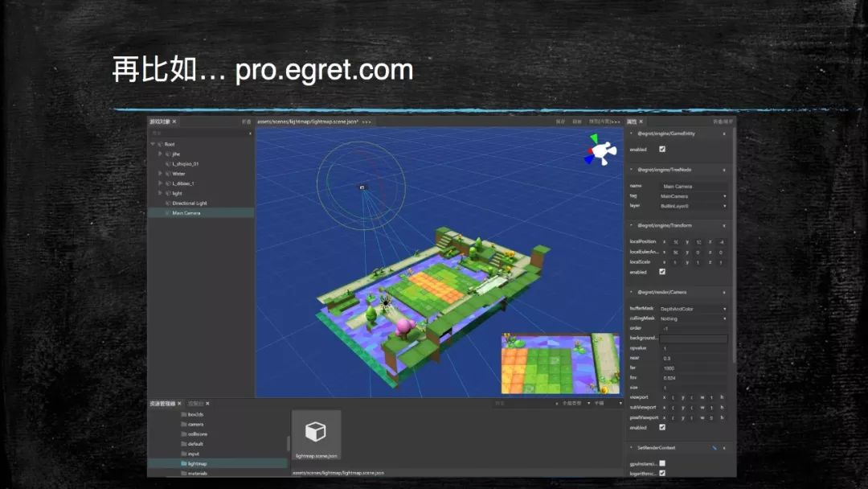The width and height of the screenshot is (868, 489).
Task: Open the layer dropdown showing BuiltinLayer0
Action: click(693, 206)
